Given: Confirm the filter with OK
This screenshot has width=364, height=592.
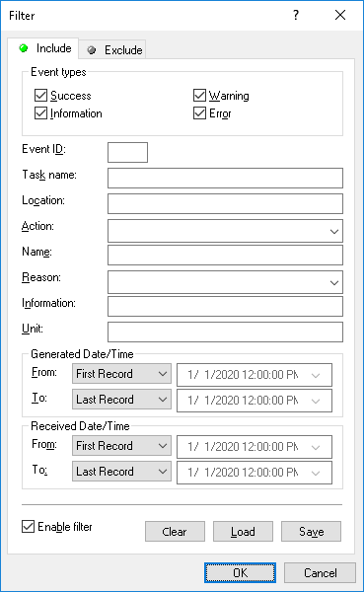Looking at the screenshot, I should 240,572.
